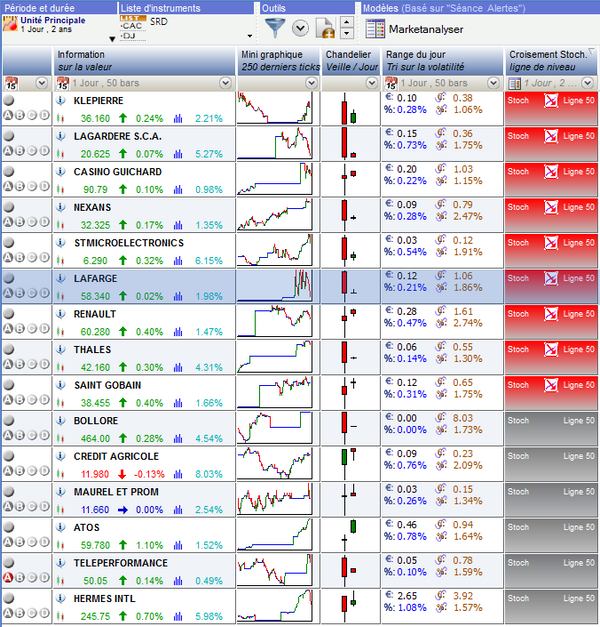Open the Chandelier column dropdown

(x=372, y=83)
